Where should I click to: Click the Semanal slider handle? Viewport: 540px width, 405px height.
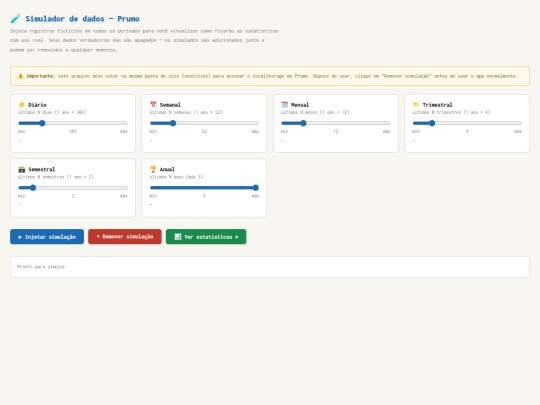[173, 123]
